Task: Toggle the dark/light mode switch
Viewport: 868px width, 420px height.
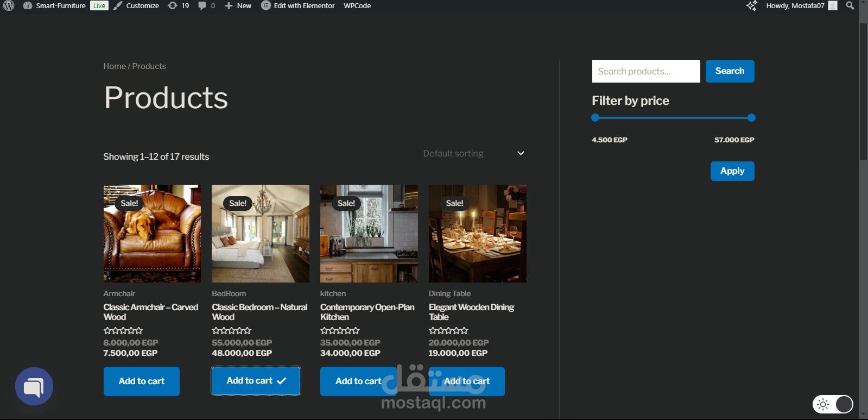Action: tap(833, 404)
